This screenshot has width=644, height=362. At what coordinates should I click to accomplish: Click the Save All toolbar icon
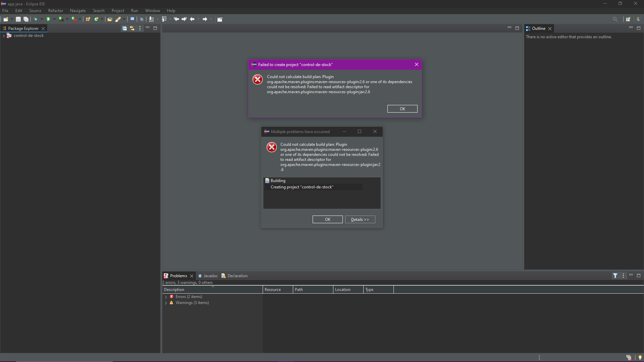[x=25, y=19]
